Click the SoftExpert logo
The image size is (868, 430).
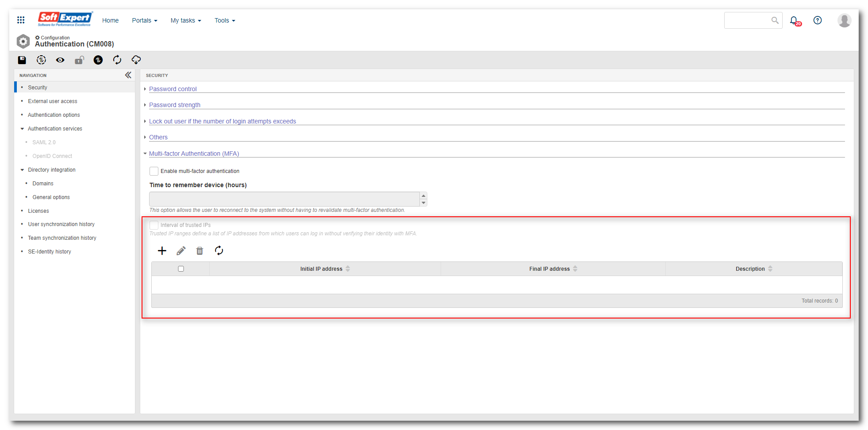point(65,19)
